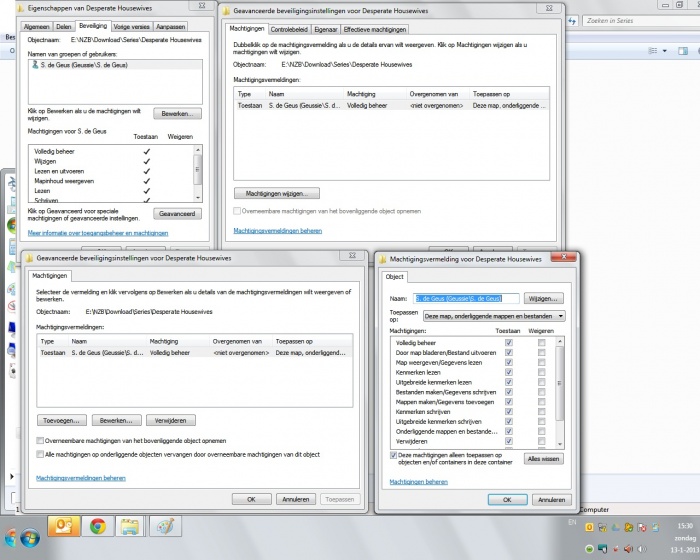Select Toestaan permission row in lower advanced dialog
700x560 pixels.
pos(194,352)
